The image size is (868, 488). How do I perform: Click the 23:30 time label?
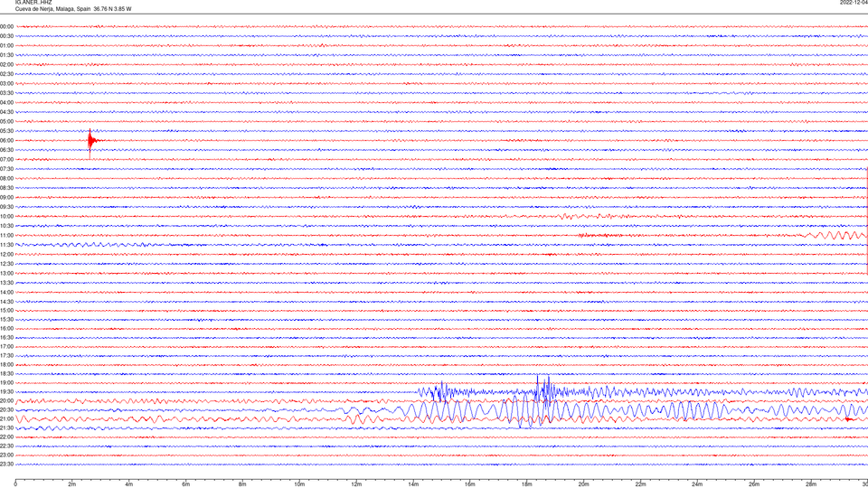pyautogui.click(x=6, y=465)
